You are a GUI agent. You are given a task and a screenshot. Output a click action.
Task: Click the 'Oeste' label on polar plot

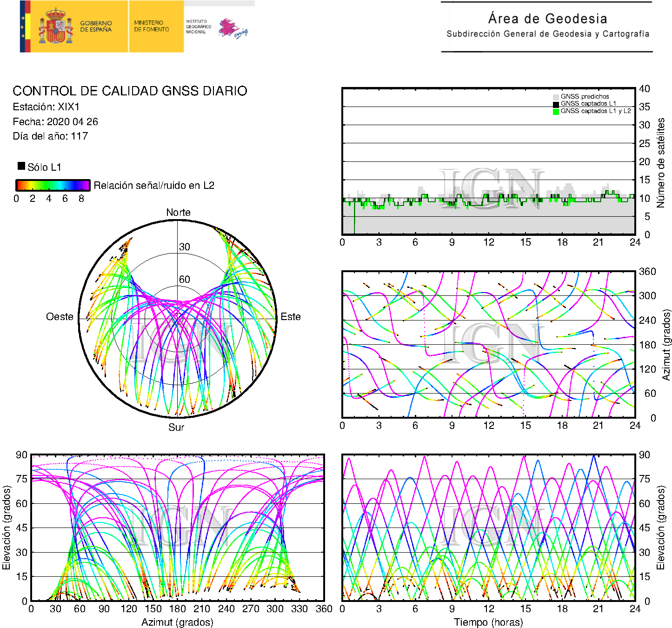click(60, 317)
